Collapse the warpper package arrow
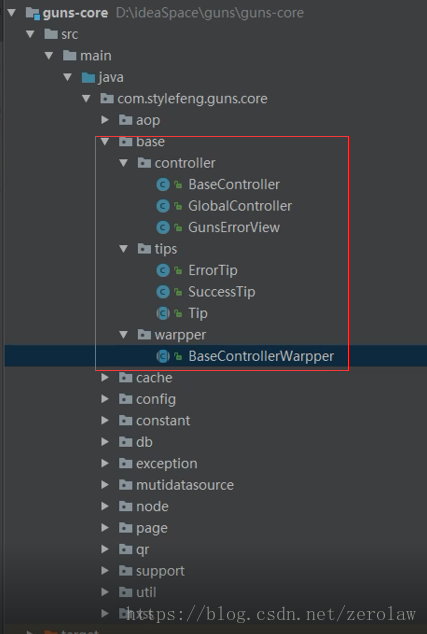The width and height of the screenshot is (427, 634). [124, 334]
